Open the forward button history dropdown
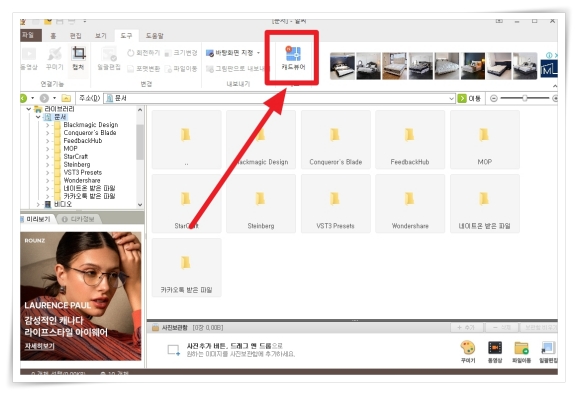 (54, 98)
